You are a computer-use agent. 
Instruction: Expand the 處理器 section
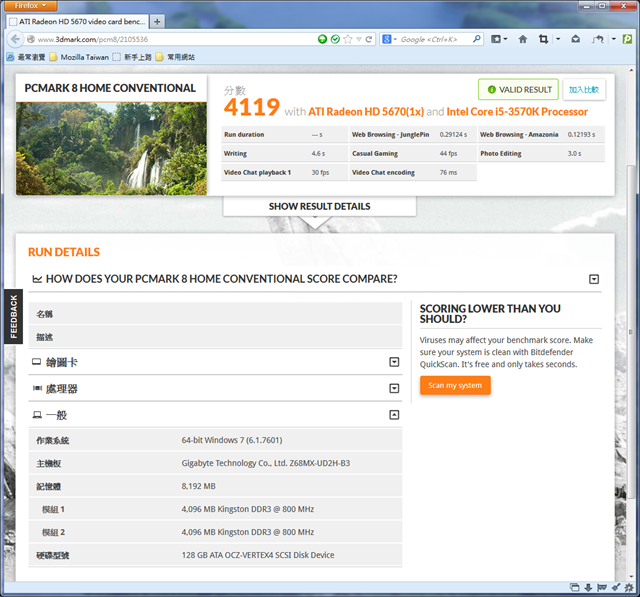click(394, 388)
